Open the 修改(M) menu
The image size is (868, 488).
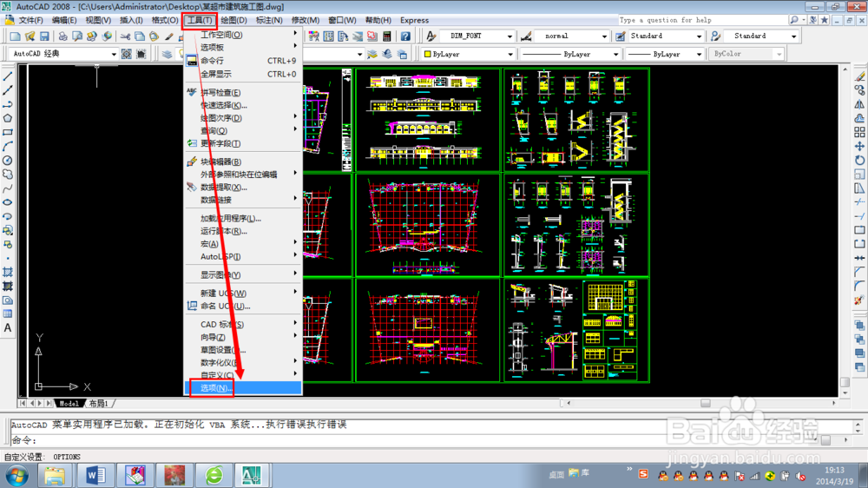pos(305,20)
